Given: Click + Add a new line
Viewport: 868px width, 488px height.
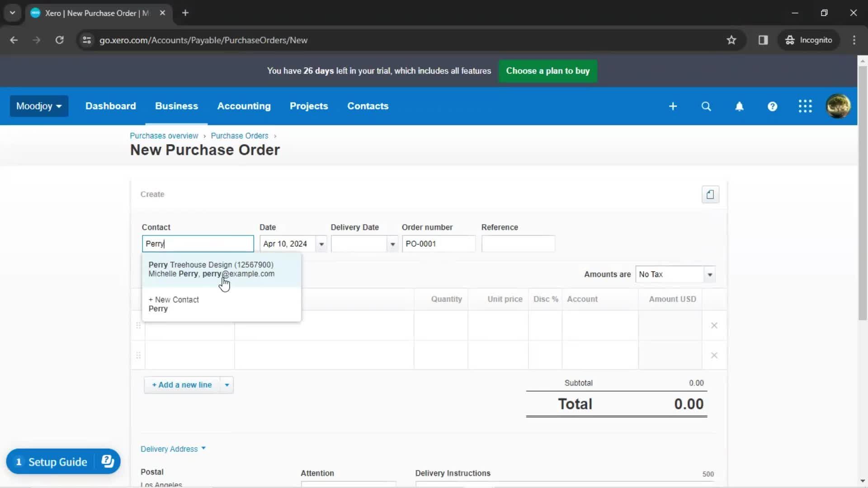Looking at the screenshot, I should (x=182, y=385).
